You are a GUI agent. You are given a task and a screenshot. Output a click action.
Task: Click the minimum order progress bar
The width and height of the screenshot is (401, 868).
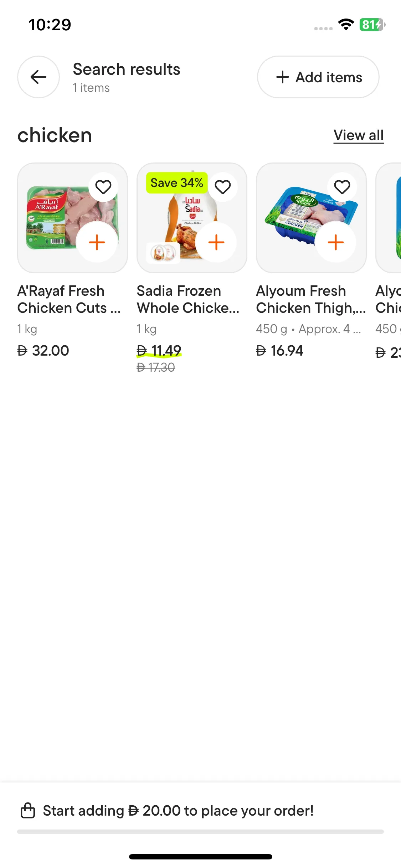coord(200,832)
